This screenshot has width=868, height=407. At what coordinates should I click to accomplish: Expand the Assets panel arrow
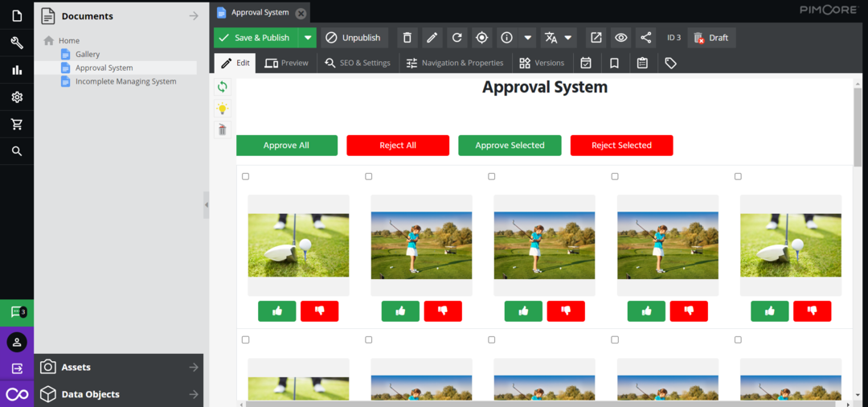193,367
